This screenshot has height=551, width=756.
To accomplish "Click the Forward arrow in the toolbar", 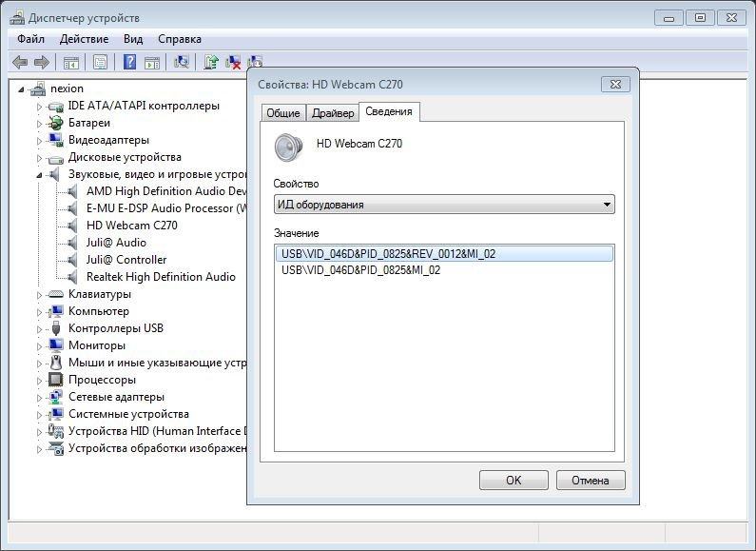I will 41,63.
